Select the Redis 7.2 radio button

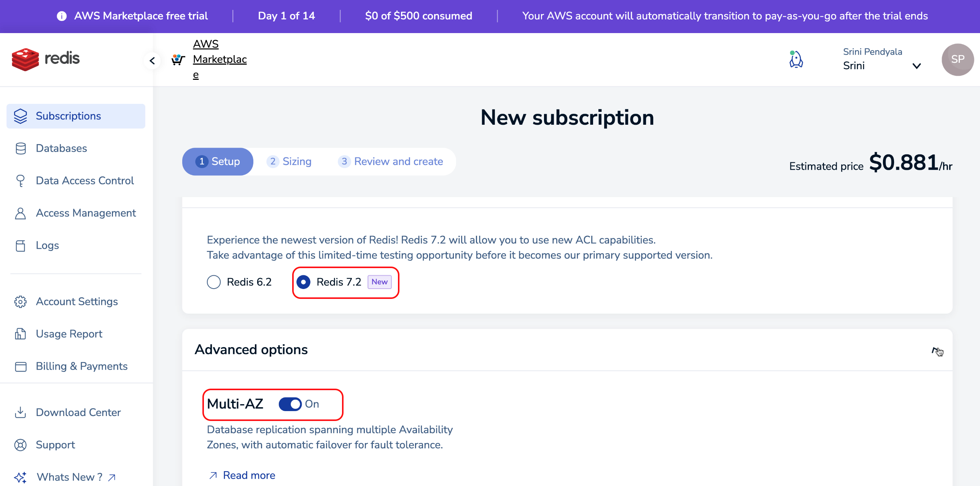(303, 282)
